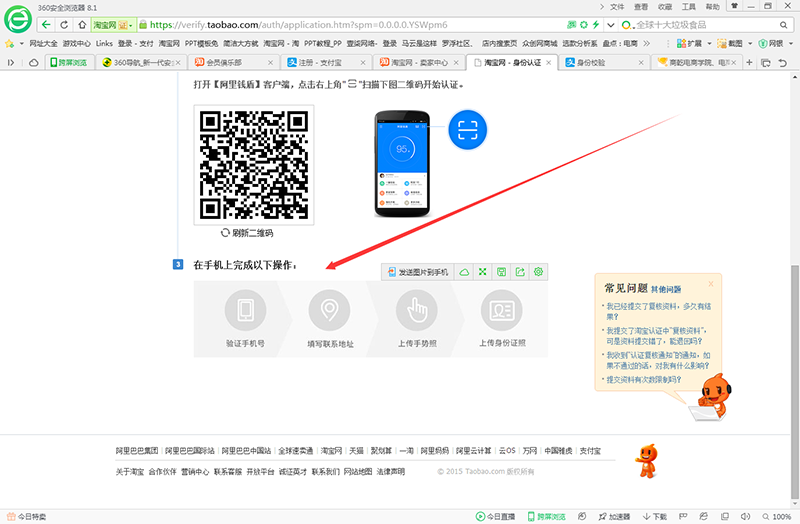Click the green fullscreen expand icon in image toolbar

[483, 272]
